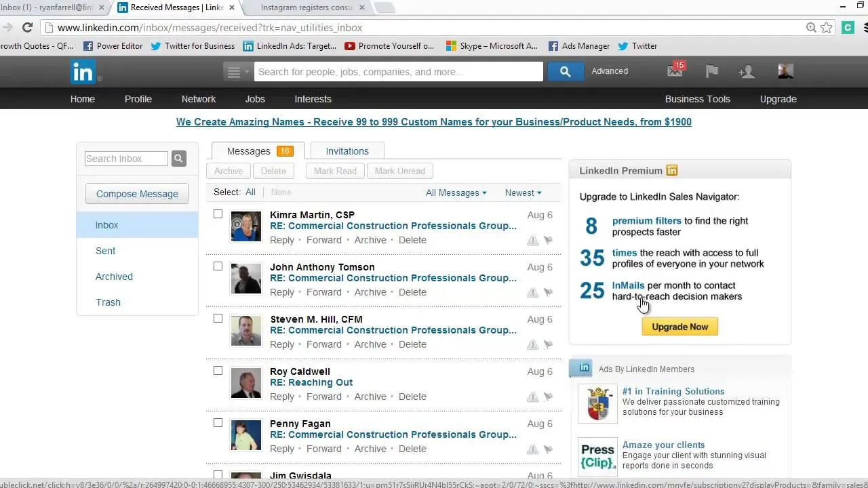
Task: Click the zoom magnifier icon in address bar
Action: [x=811, y=28]
